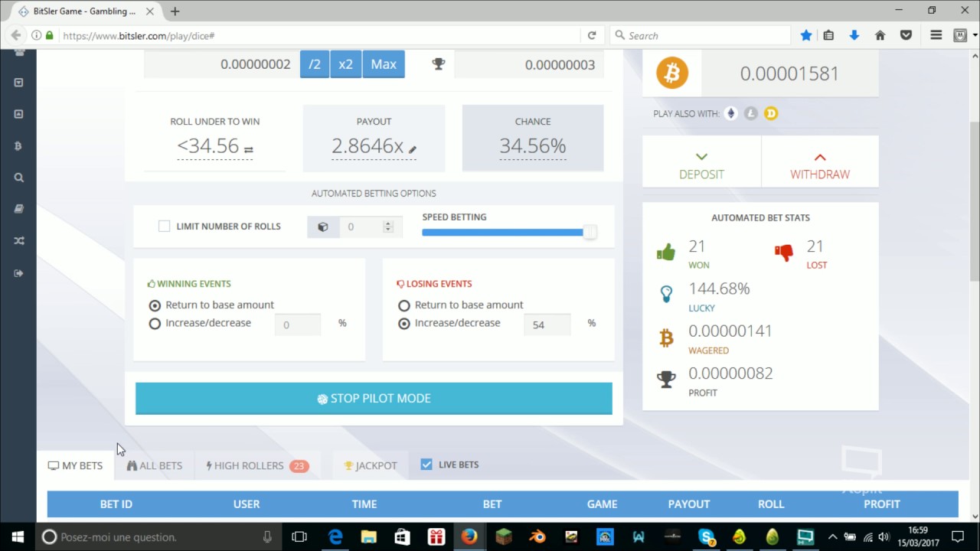980x551 pixels.
Task: Uncheck the Live Bets checkbox
Action: point(426,465)
